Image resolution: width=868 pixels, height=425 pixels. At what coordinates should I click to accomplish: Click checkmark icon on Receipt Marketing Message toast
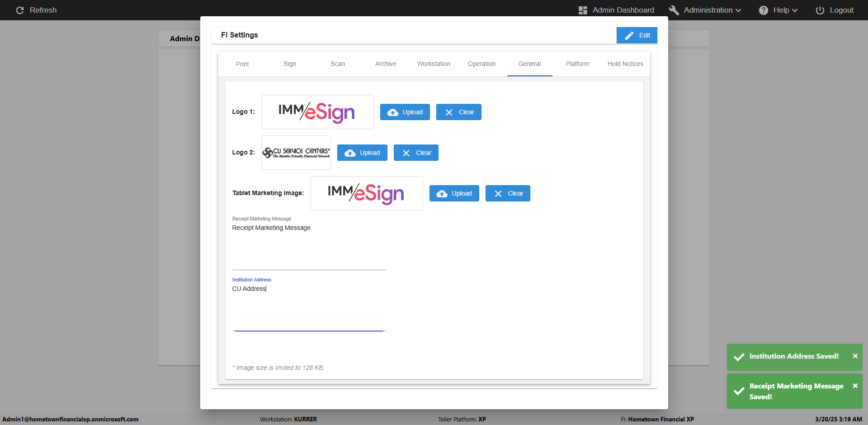(x=739, y=391)
